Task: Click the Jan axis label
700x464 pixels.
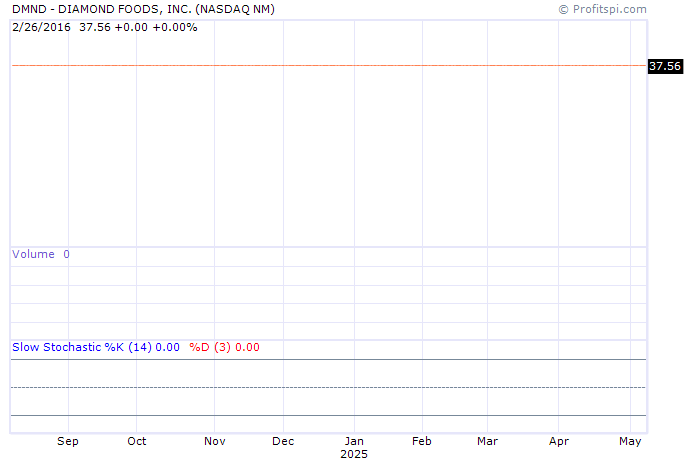Action: tap(354, 441)
